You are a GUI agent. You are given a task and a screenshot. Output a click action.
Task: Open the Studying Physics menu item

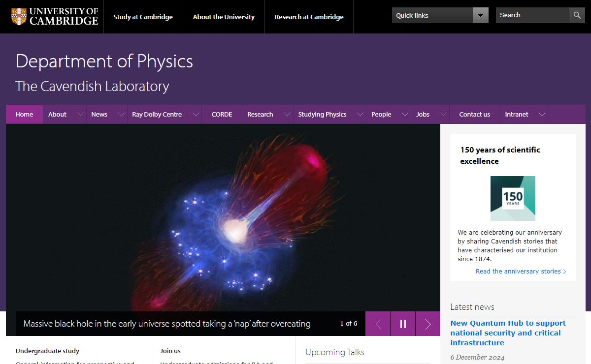point(322,114)
